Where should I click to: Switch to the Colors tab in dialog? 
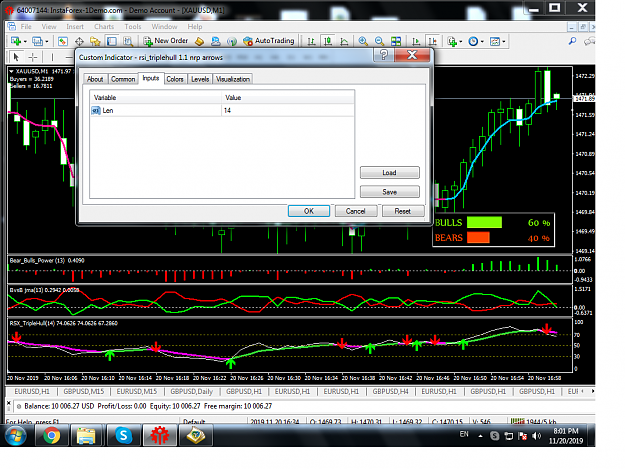[x=175, y=79]
